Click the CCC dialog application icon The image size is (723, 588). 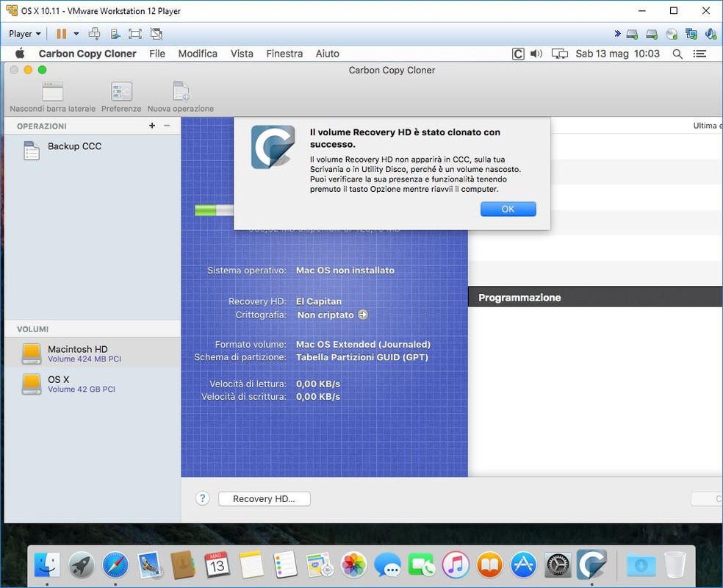[x=273, y=147]
